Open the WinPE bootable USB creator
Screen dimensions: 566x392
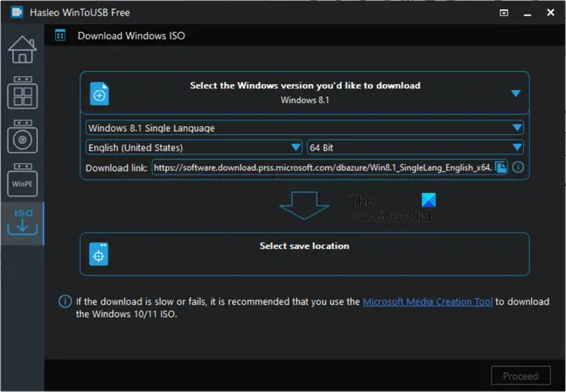[23, 179]
